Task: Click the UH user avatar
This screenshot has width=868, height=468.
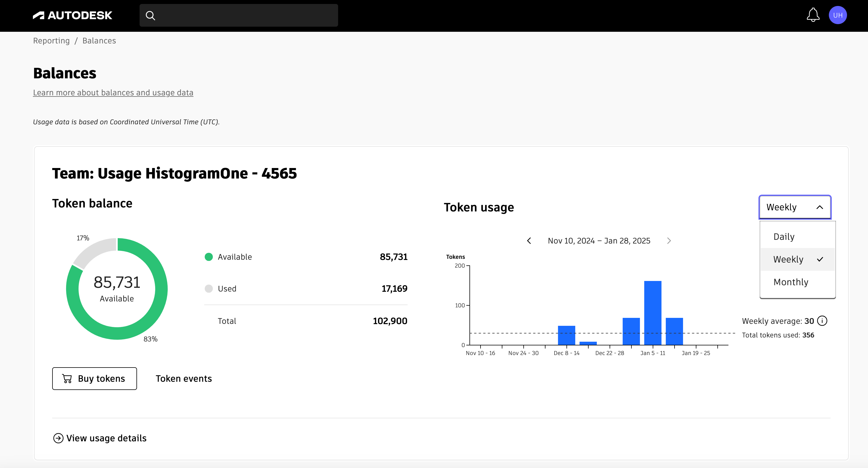Action: coord(838,15)
